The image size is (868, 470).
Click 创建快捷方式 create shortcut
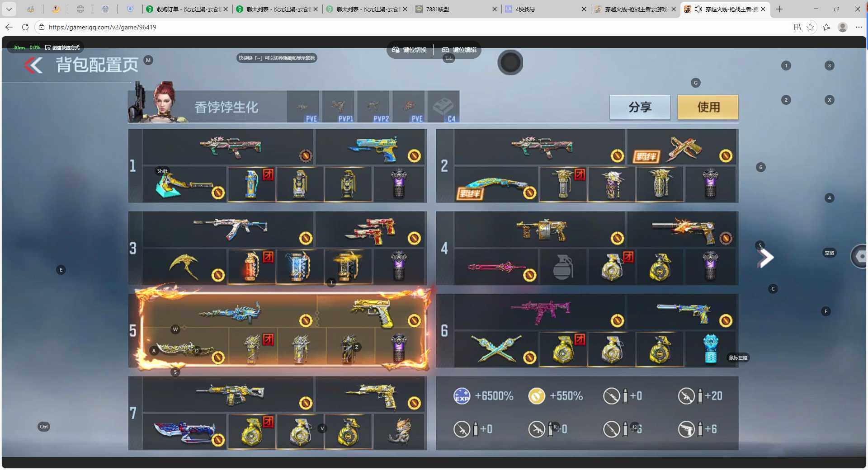pyautogui.click(x=62, y=47)
